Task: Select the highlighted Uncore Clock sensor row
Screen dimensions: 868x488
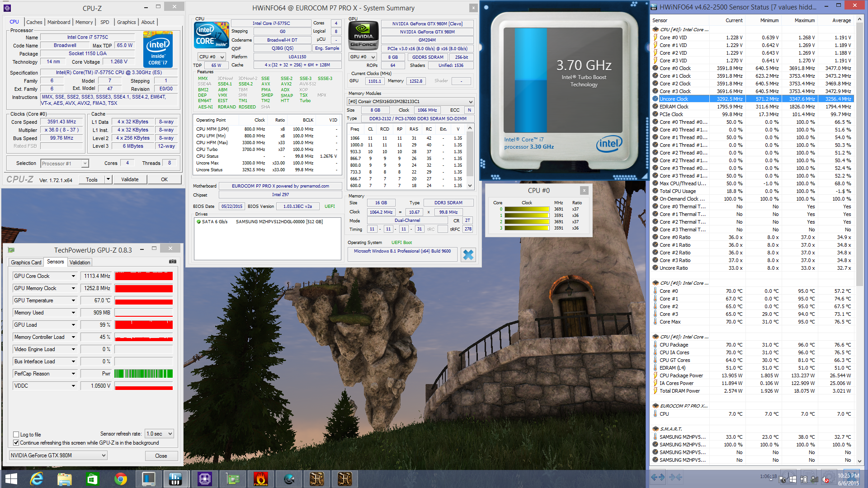Action: tap(752, 99)
